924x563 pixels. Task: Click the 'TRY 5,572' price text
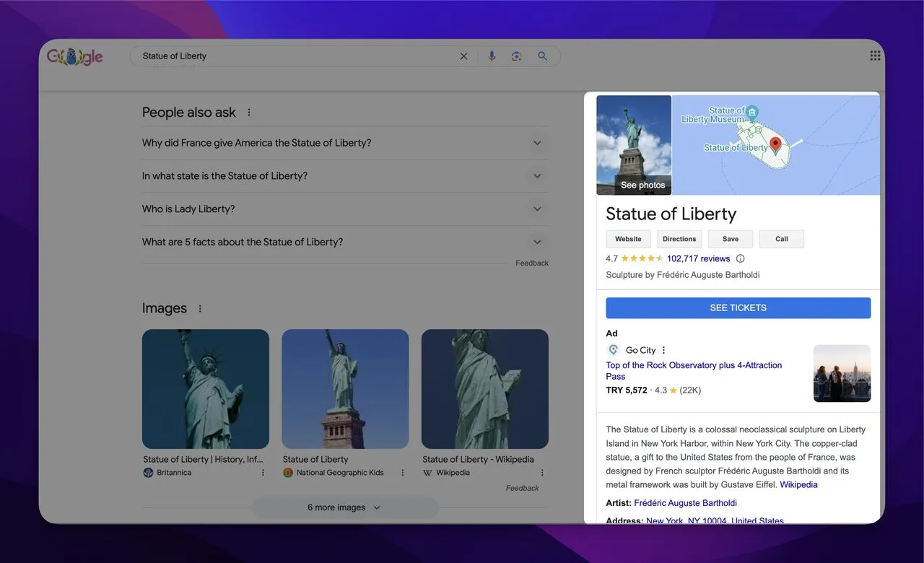(627, 390)
